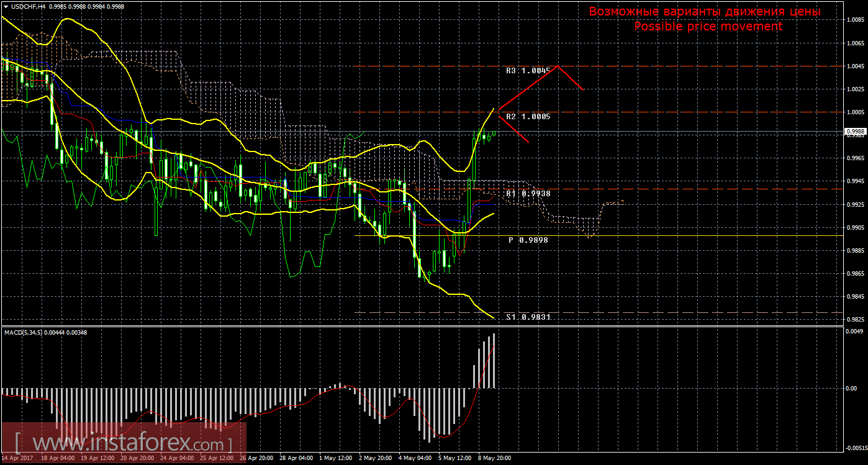This screenshot has height=465, width=868.
Task: Click the 2 May 20:00 time label
Action: point(375,459)
